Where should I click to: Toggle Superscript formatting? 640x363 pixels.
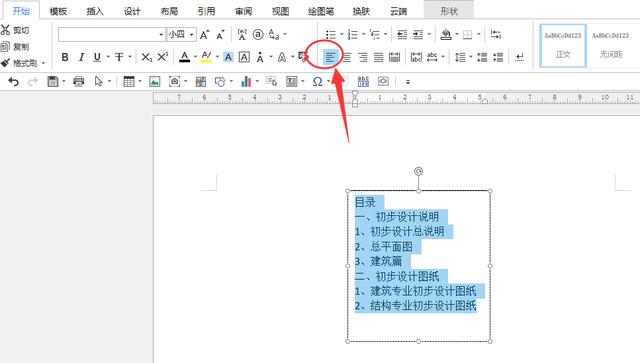(x=162, y=57)
